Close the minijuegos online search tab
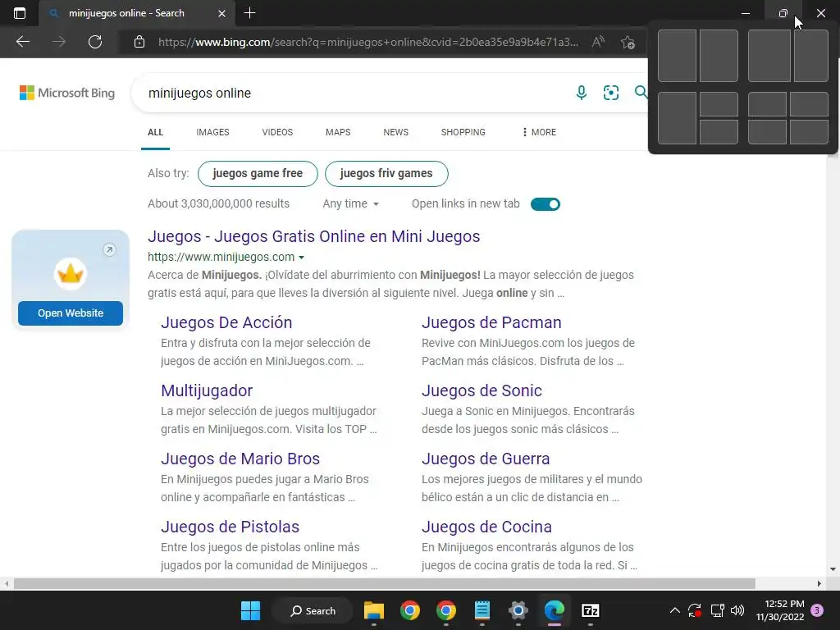This screenshot has width=840, height=630. tap(221, 13)
